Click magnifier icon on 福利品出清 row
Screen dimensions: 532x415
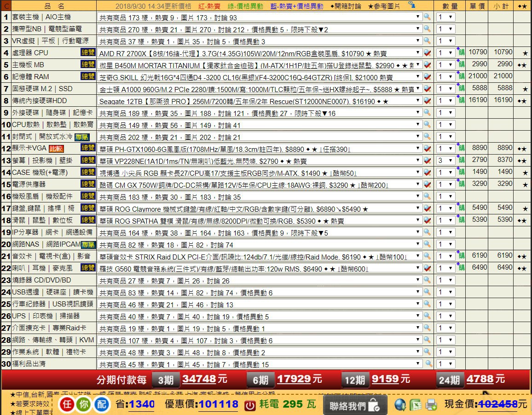click(x=428, y=364)
